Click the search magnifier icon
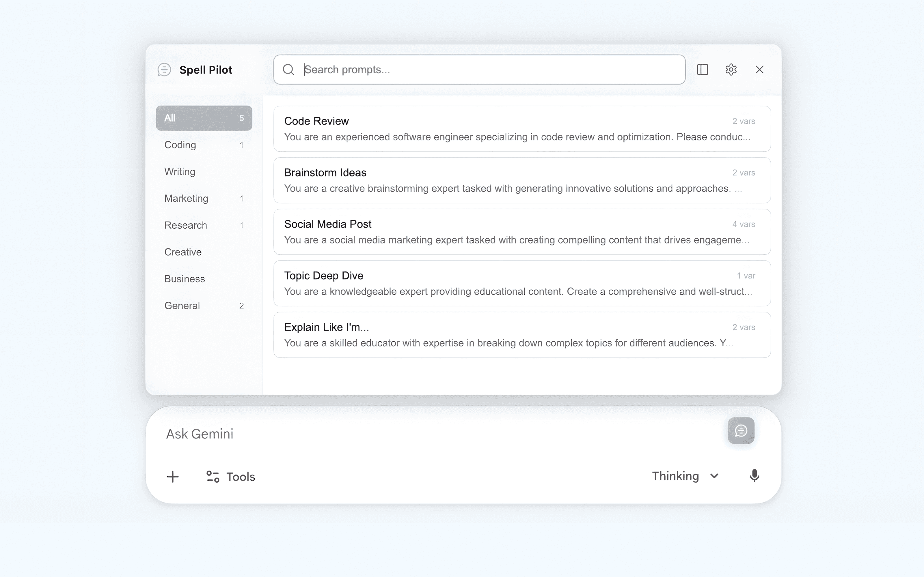The width and height of the screenshot is (924, 577). tap(288, 70)
